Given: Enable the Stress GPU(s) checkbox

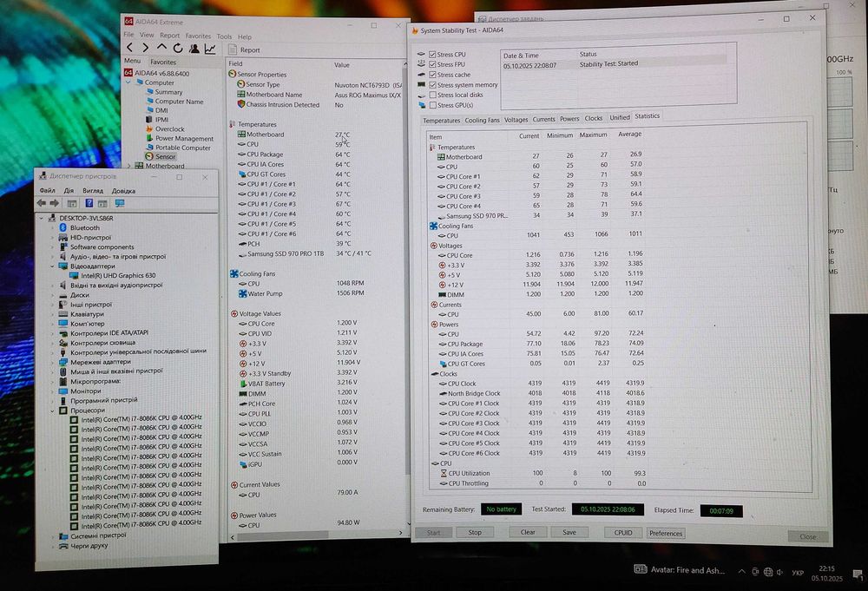Looking at the screenshot, I should coord(433,105).
